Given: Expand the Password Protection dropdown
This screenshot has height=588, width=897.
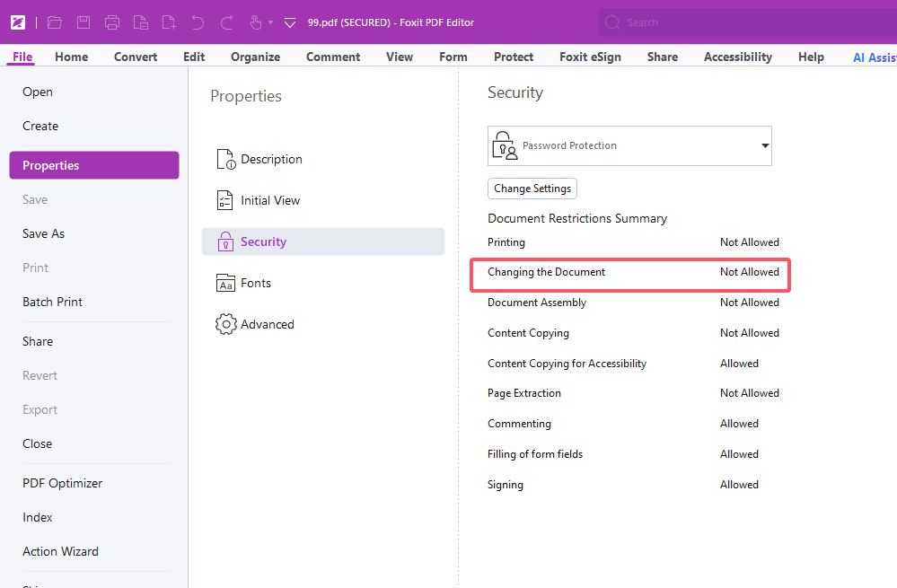Looking at the screenshot, I should (x=765, y=145).
